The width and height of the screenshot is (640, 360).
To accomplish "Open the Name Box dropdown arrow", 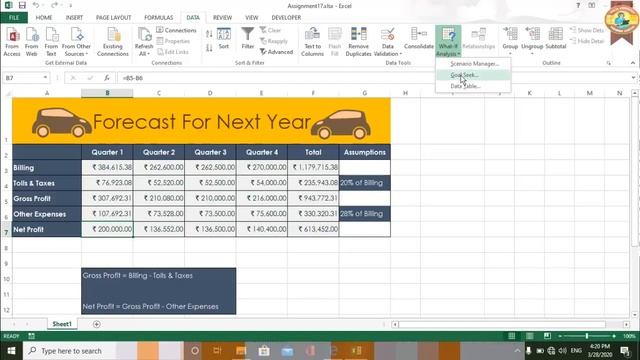I will (x=45, y=78).
